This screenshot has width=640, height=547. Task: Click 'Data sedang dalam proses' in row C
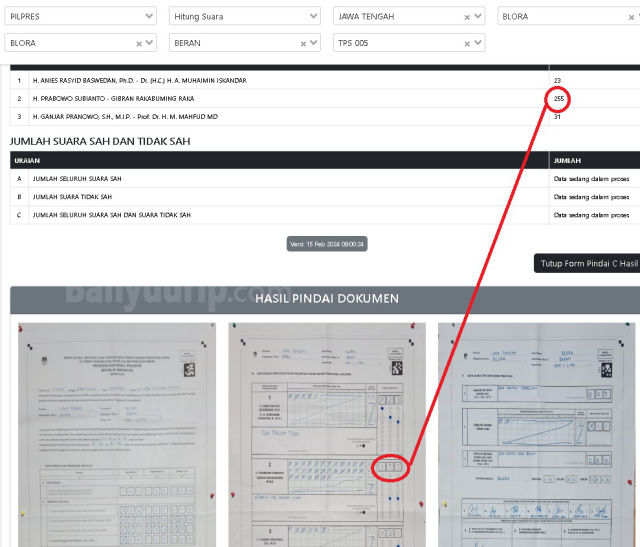tap(591, 215)
